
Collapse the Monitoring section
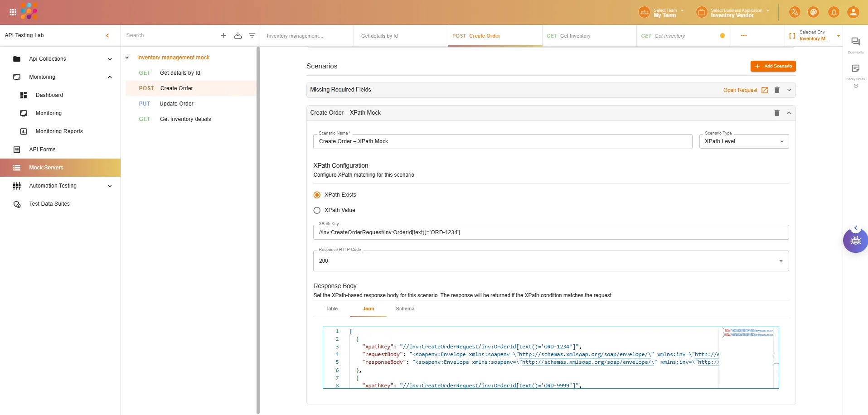coord(110,77)
